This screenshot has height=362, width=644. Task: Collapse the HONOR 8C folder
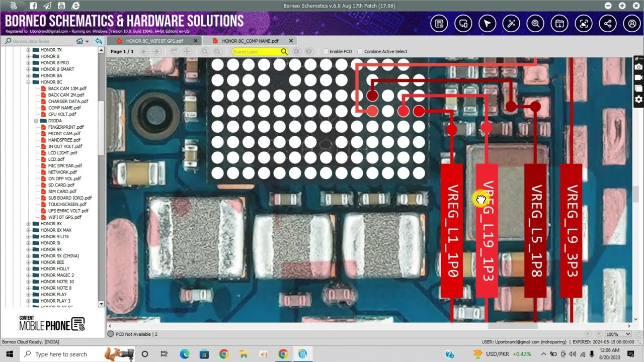(x=29, y=82)
